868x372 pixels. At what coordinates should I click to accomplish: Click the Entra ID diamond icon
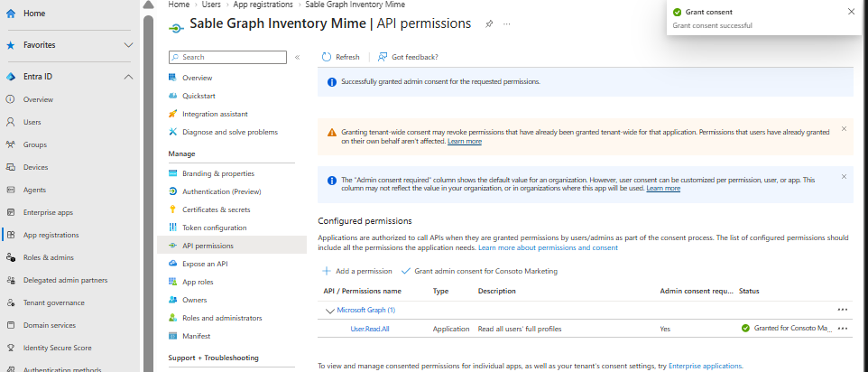click(x=11, y=77)
